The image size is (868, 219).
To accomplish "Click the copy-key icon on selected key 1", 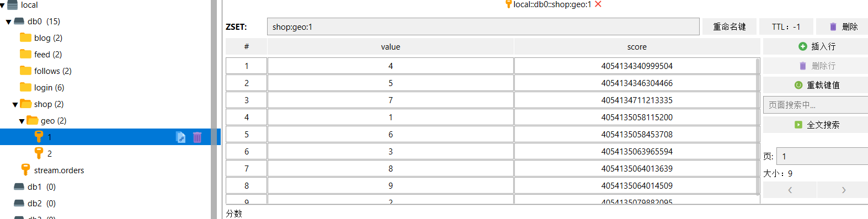I will coord(180,137).
